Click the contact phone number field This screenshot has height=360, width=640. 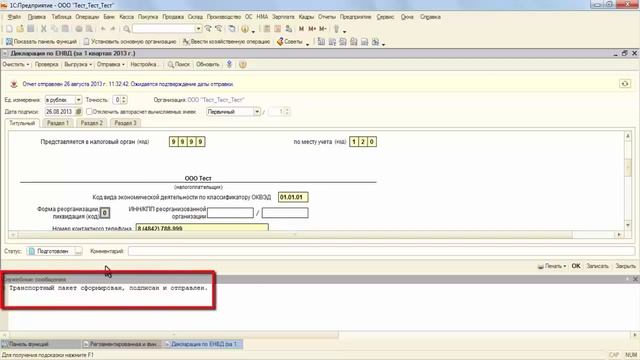tap(202, 227)
